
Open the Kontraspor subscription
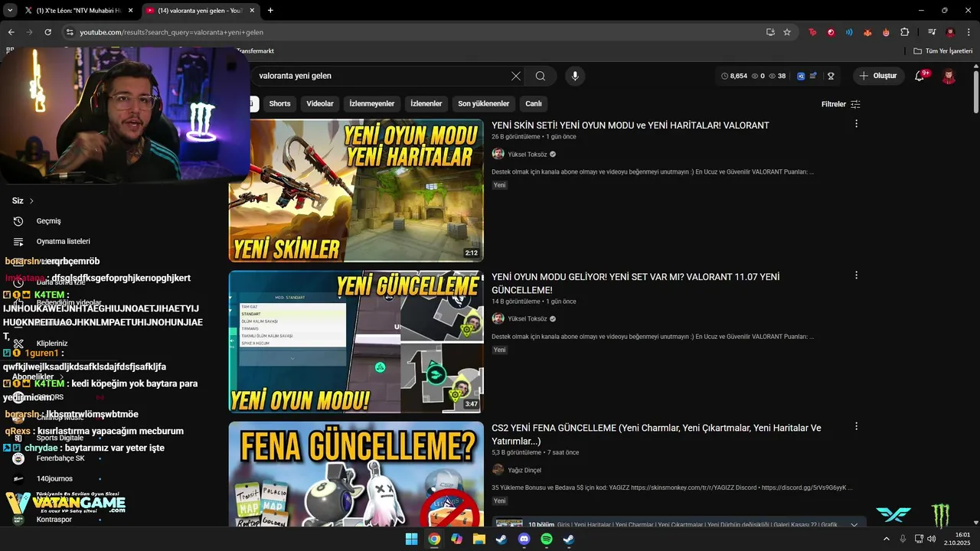[54, 520]
